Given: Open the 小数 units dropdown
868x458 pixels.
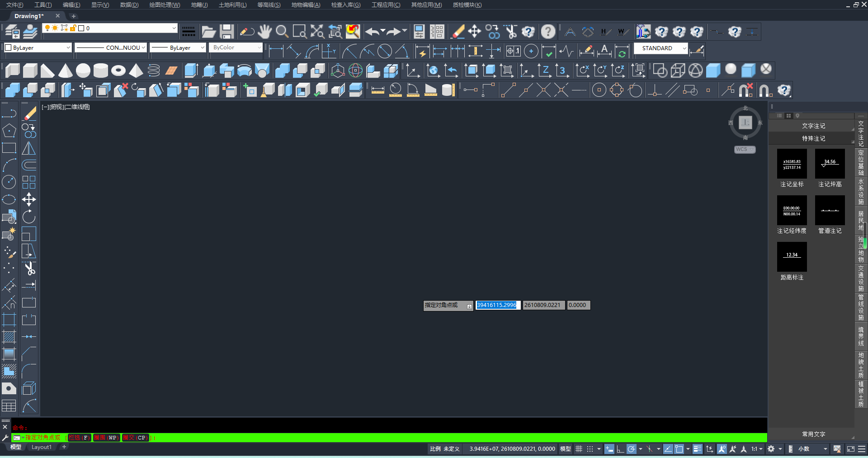Looking at the screenshot, I should click(x=812, y=449).
